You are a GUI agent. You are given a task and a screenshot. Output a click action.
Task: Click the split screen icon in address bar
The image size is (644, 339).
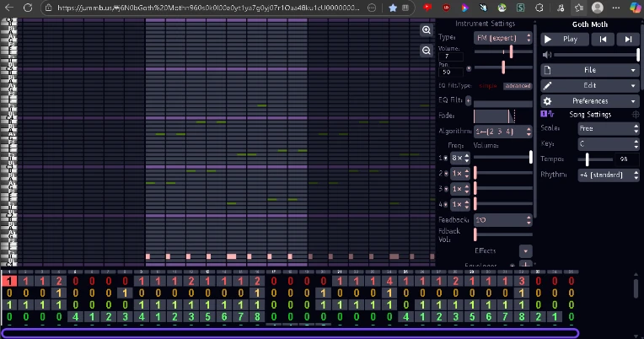[405, 8]
